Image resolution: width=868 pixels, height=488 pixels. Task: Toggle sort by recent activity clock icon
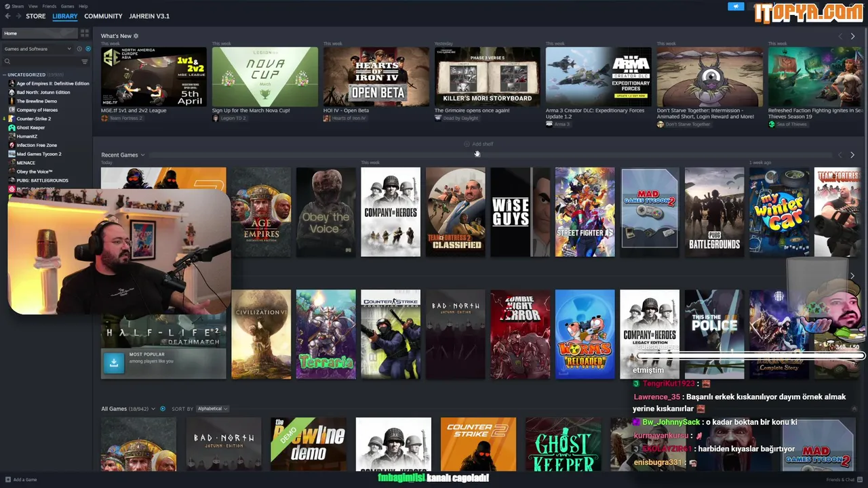point(79,49)
